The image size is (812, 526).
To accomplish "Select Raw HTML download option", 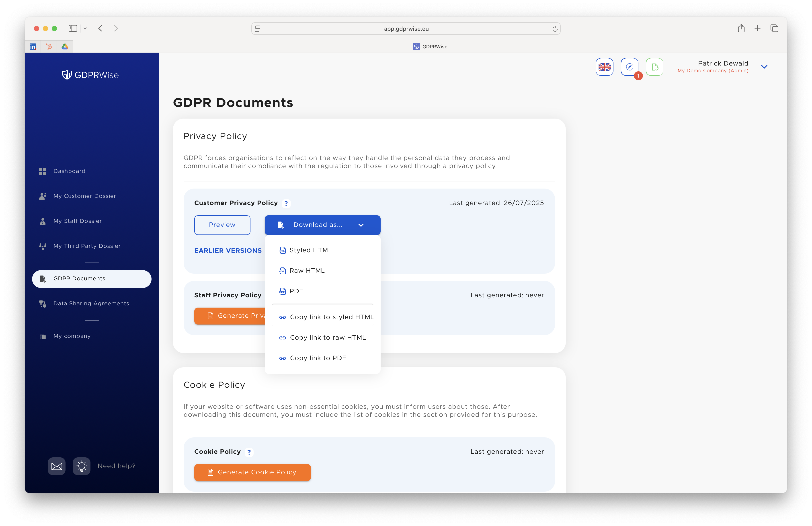I will [x=307, y=270].
